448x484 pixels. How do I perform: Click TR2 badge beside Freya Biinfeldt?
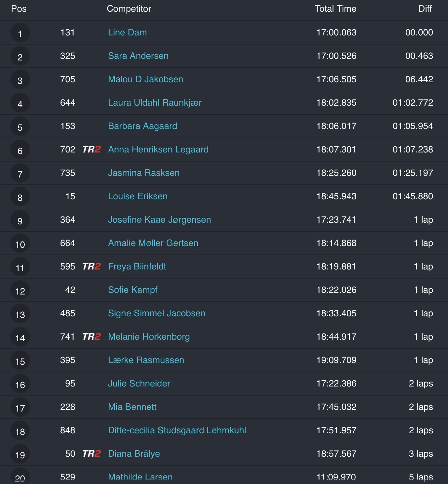pyautogui.click(x=91, y=267)
